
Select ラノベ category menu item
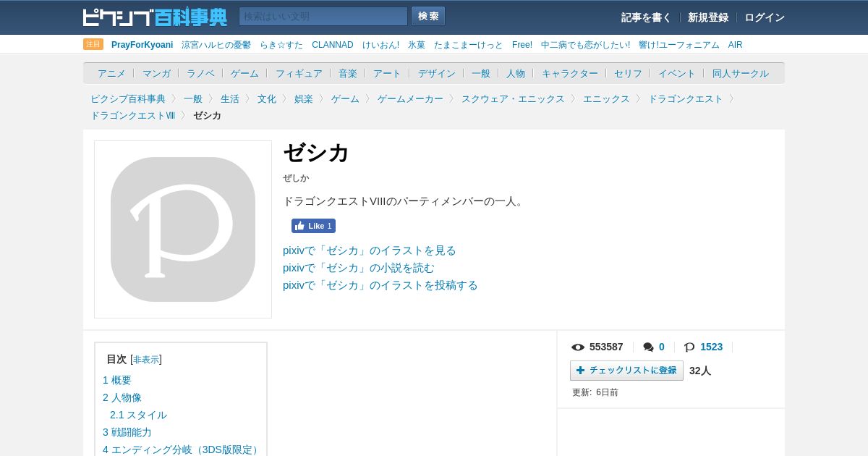pyautogui.click(x=200, y=73)
